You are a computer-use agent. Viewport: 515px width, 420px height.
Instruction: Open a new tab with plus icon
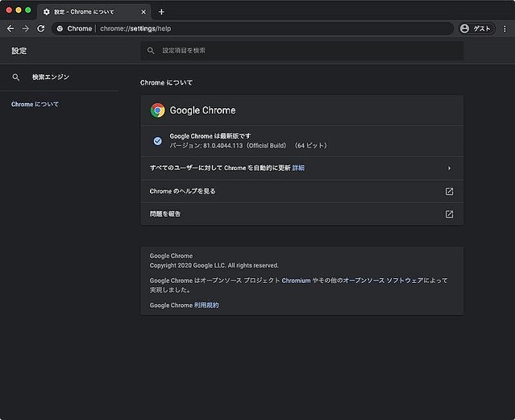point(161,12)
